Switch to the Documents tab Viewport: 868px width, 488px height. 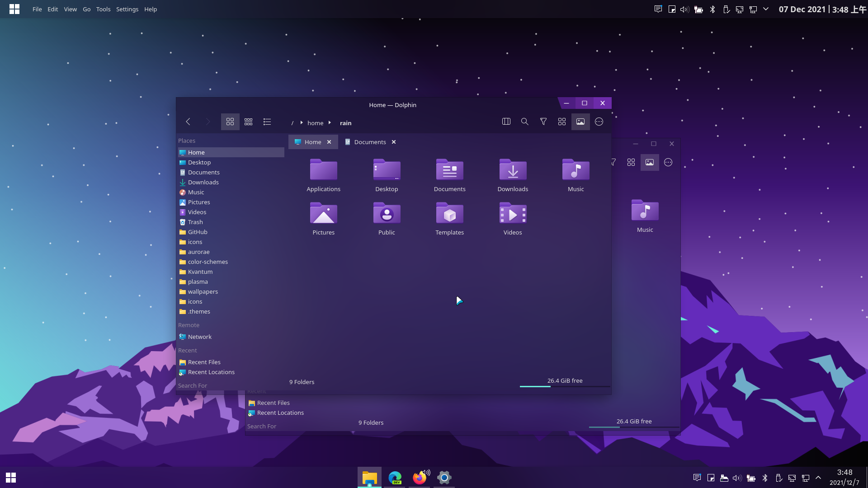tap(370, 142)
